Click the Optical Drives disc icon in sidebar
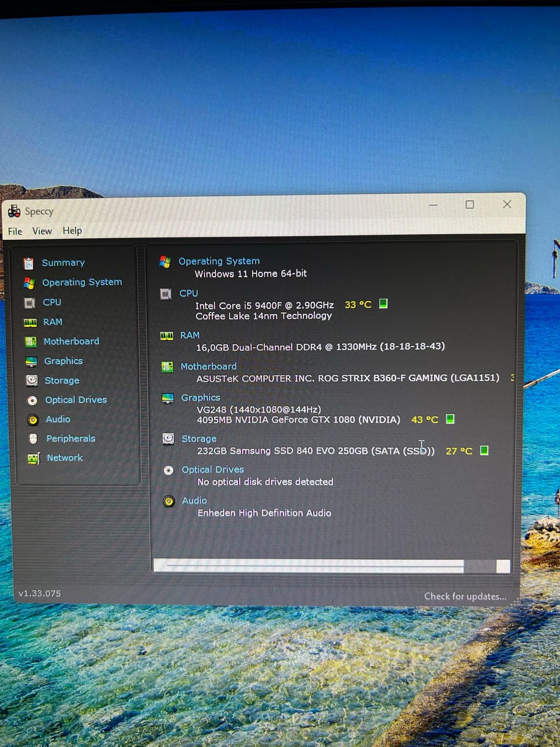This screenshot has width=560, height=747. [33, 400]
